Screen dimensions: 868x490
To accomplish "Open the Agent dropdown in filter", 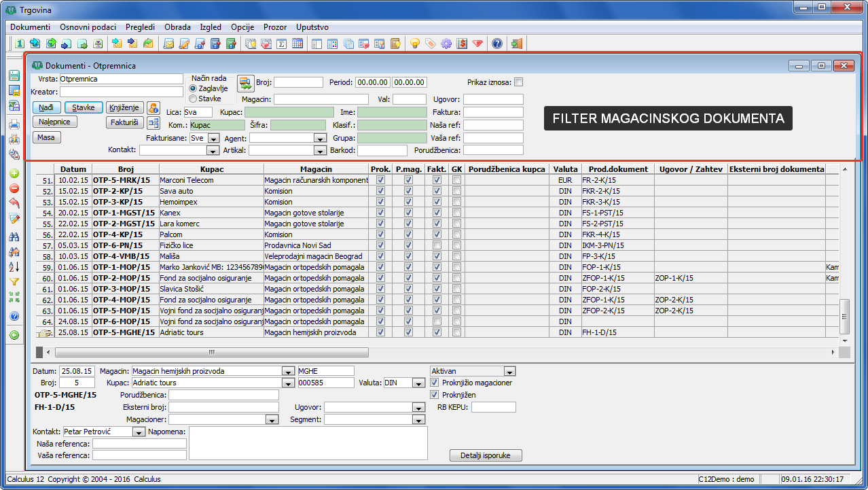I will coord(321,138).
